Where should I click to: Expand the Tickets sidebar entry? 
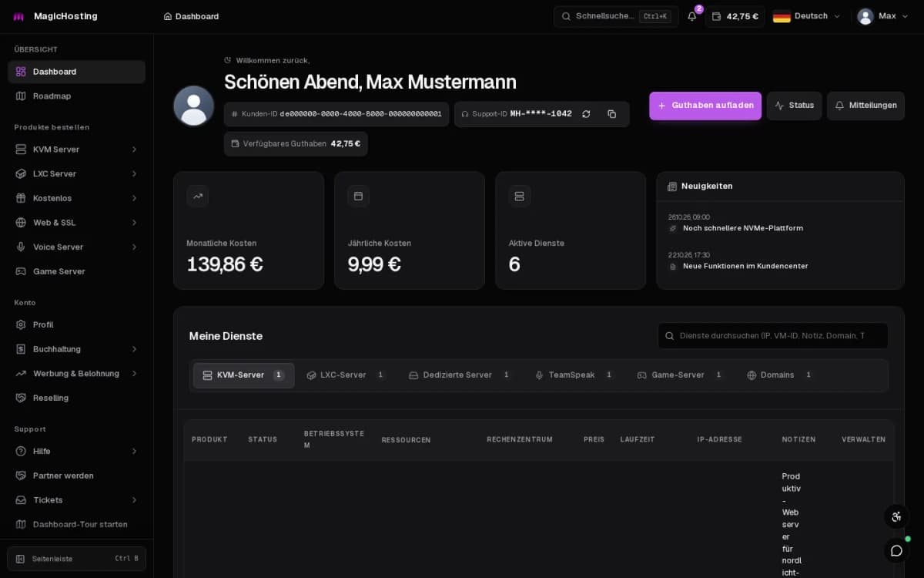[76, 500]
